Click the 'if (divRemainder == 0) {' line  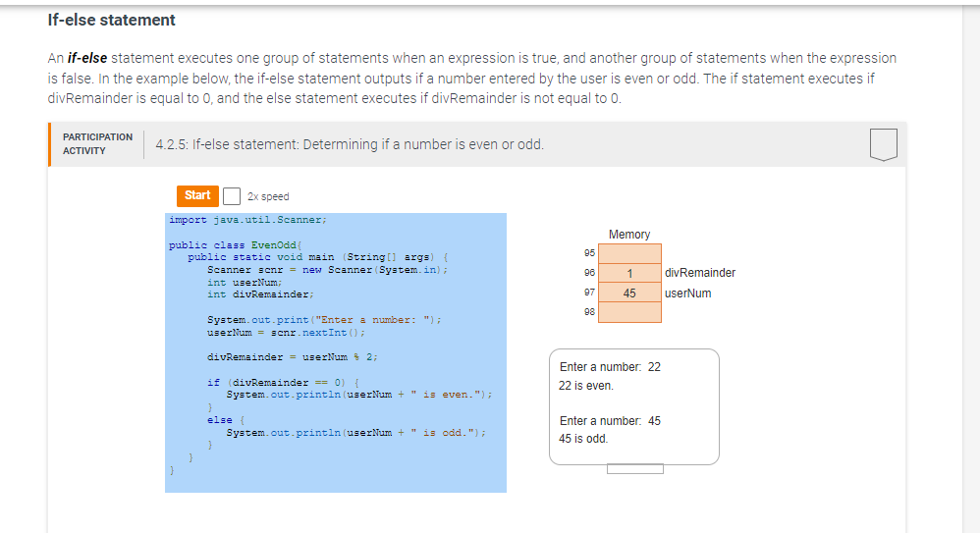[283, 383]
